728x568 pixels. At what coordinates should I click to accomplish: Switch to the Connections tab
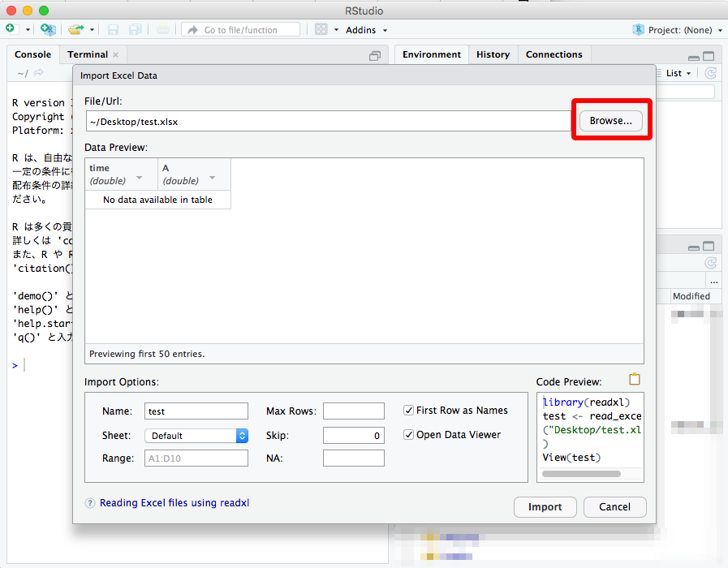554,54
